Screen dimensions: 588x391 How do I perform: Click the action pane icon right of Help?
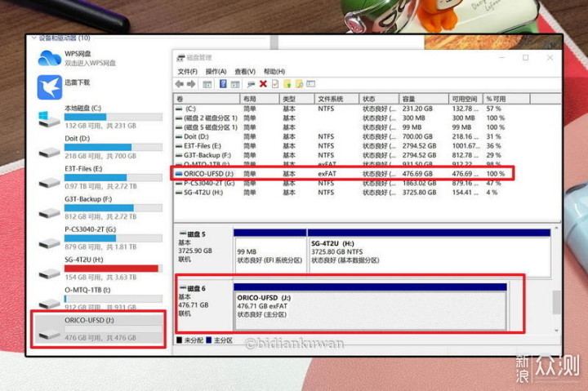pos(235,84)
